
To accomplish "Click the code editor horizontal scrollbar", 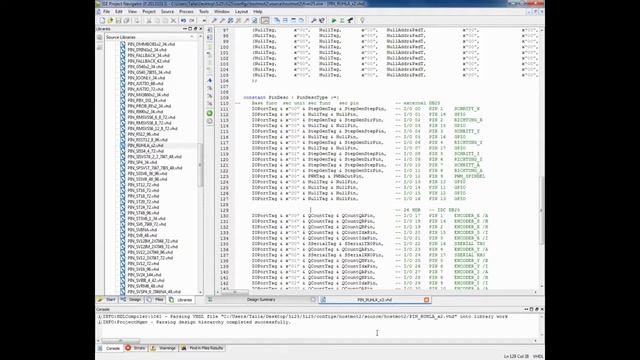I will 235,292.
